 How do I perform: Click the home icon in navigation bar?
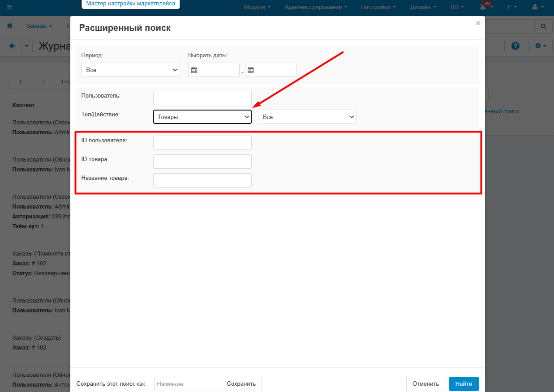(9, 26)
